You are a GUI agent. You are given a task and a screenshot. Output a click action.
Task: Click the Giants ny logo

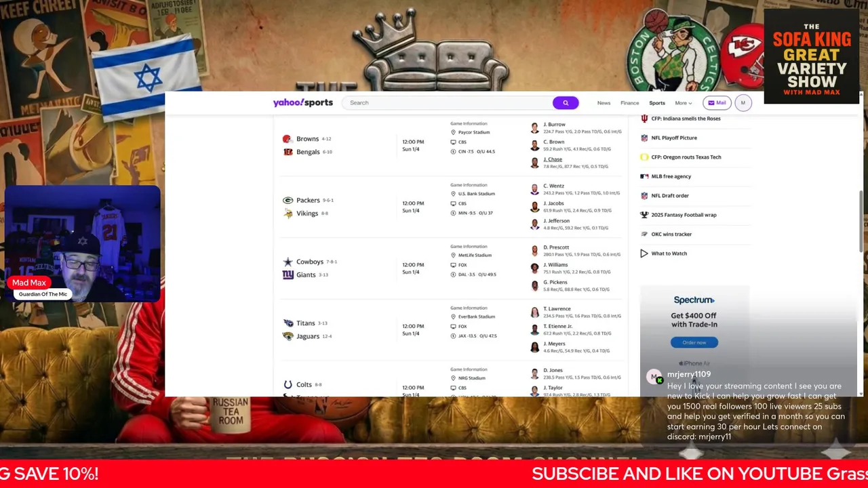288,274
